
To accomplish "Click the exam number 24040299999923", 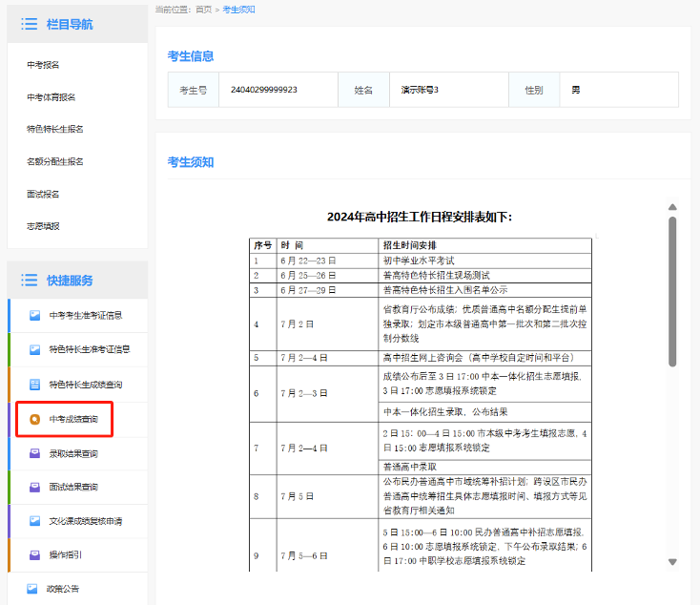I will point(264,90).
